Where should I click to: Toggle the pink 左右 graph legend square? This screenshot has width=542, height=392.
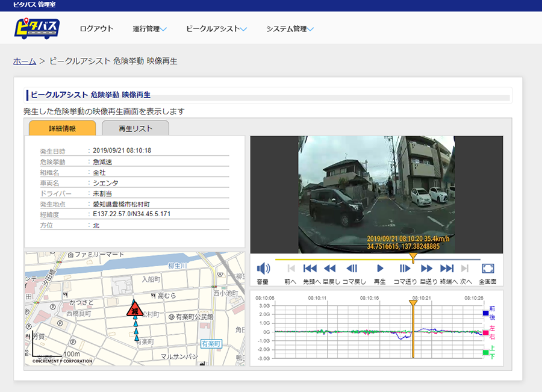(485, 332)
